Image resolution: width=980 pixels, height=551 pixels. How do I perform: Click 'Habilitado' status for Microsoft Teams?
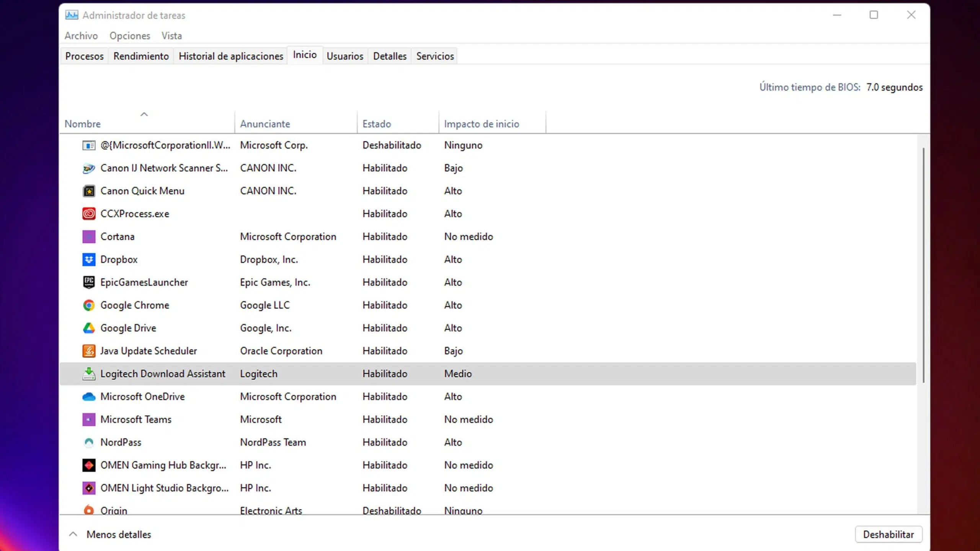[x=385, y=419]
